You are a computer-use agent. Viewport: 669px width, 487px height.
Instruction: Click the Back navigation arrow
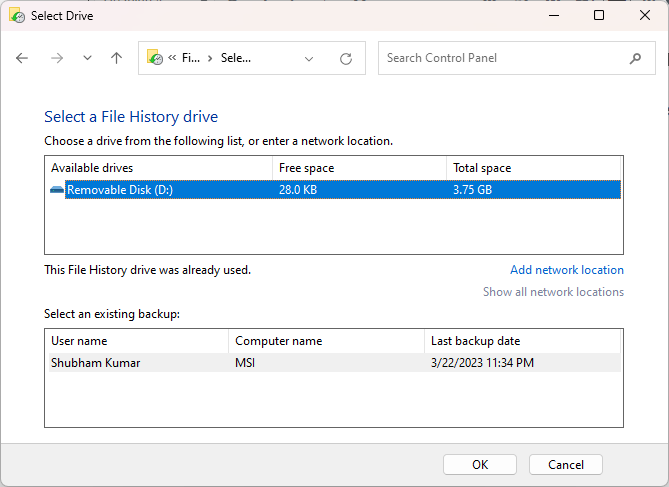(23, 58)
